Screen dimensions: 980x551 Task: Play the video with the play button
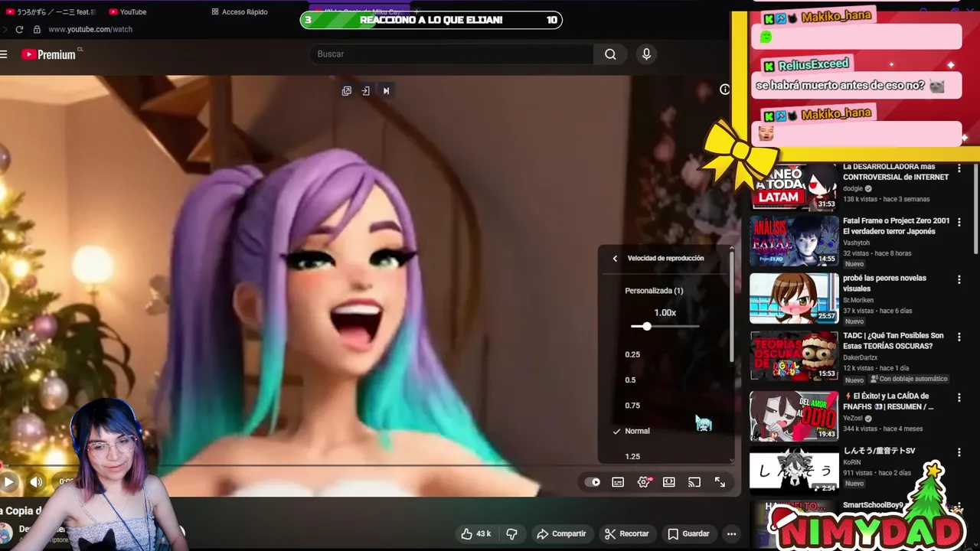(8, 482)
